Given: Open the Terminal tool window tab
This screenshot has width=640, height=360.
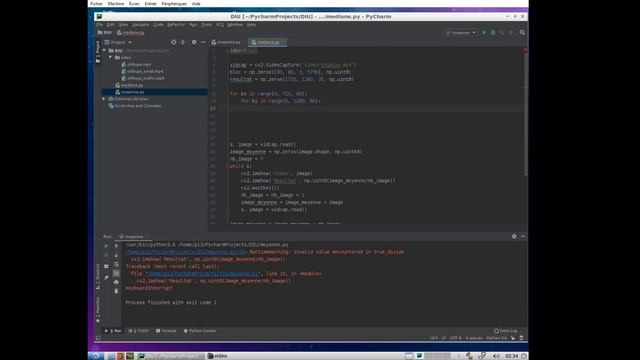Looking at the screenshot, I should tap(166, 331).
